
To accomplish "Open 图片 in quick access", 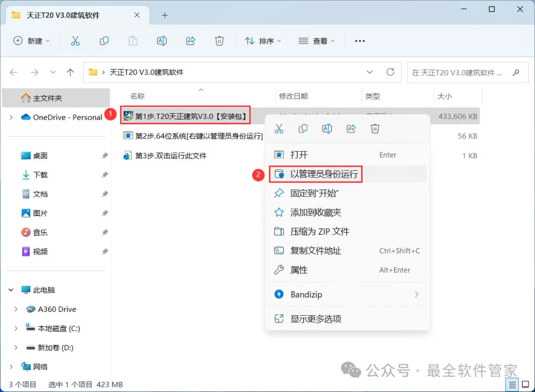I will [x=40, y=213].
